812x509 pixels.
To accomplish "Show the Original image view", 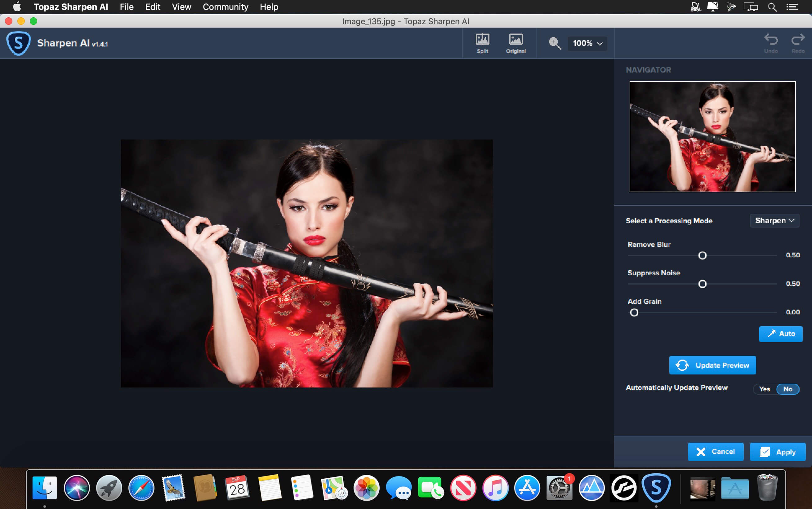I will (515, 43).
